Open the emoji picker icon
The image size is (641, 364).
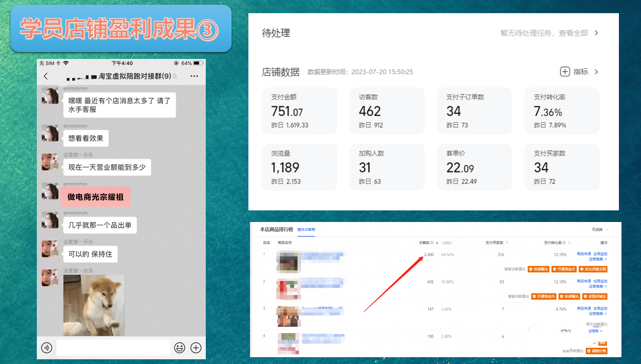point(179,348)
